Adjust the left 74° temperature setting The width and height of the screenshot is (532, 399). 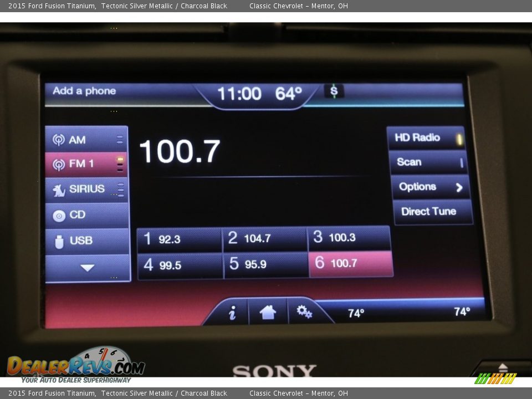(x=356, y=313)
